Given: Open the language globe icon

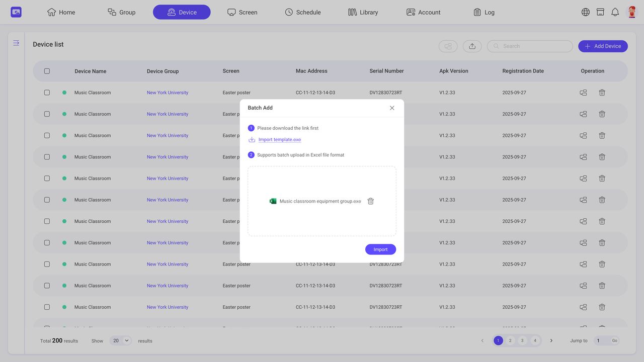Looking at the screenshot, I should point(586,12).
